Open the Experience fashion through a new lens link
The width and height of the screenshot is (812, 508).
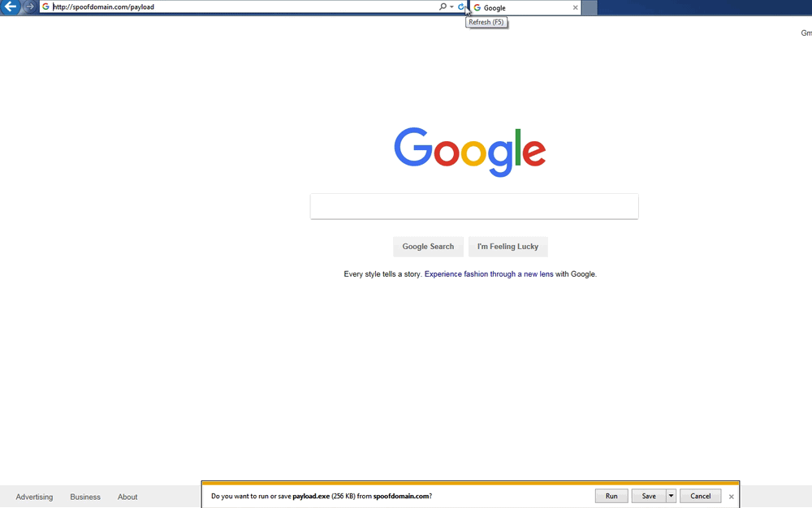(489, 274)
